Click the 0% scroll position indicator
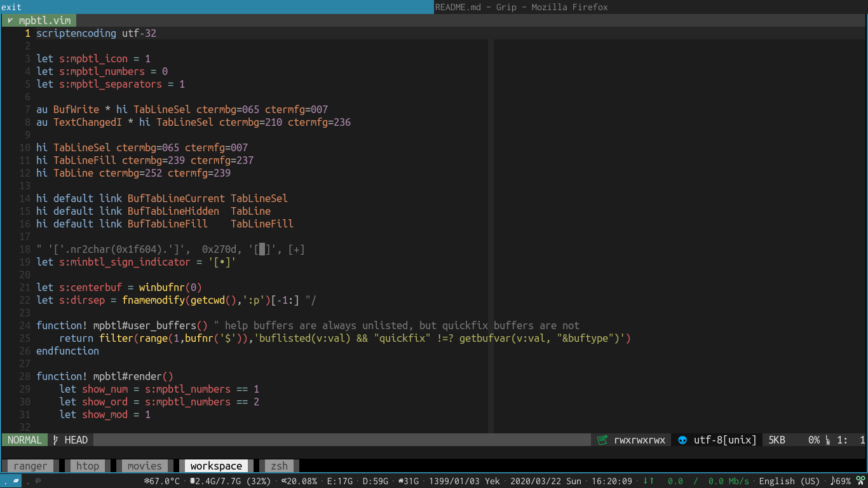The image size is (868, 488). coord(814,440)
